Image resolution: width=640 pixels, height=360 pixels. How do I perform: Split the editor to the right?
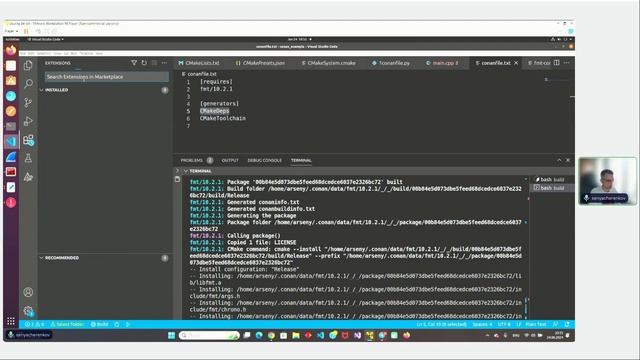click(556, 63)
